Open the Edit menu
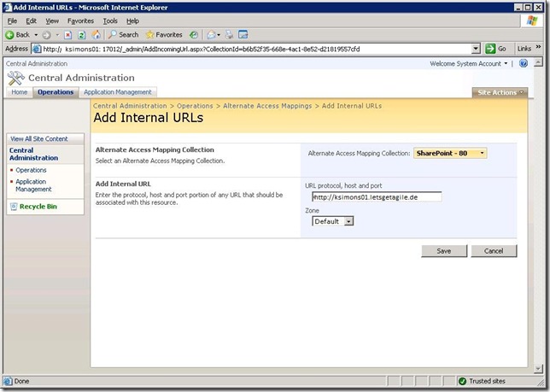 (32, 21)
